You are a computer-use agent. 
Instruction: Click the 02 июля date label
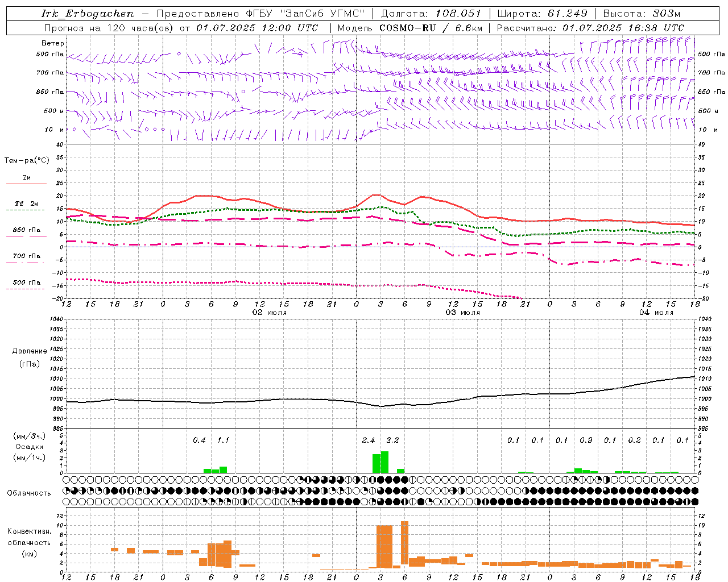coord(270,313)
